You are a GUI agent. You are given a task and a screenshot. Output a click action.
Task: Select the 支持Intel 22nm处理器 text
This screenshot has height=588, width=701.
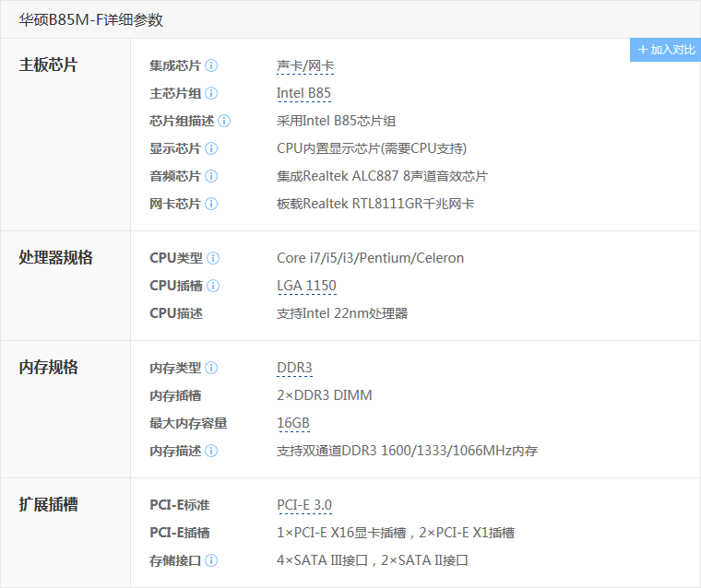click(342, 313)
